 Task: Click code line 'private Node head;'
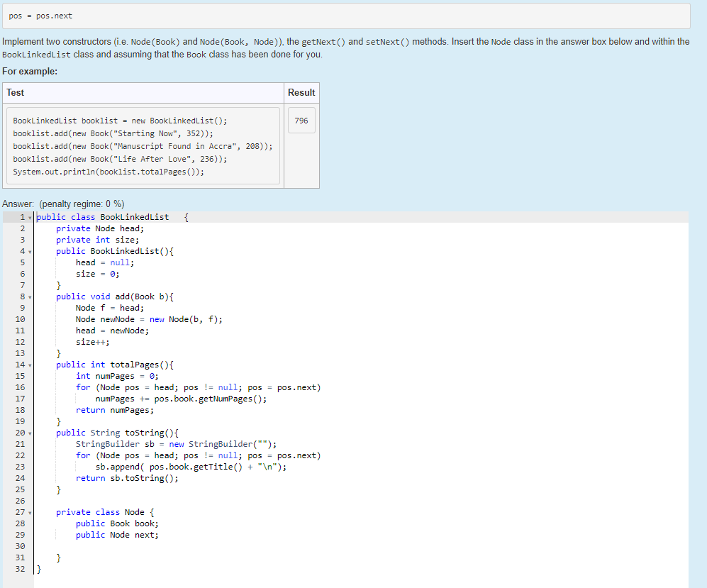pos(100,228)
